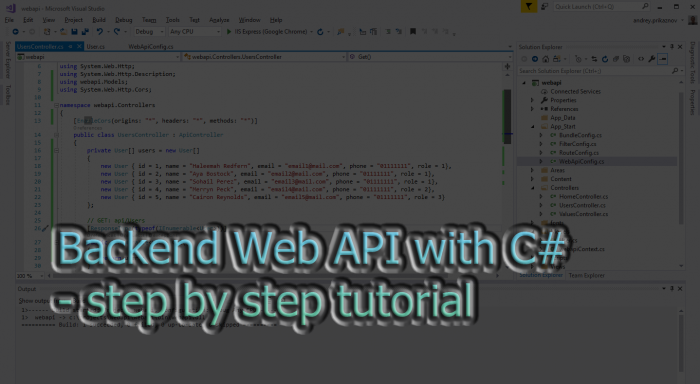Pin the Solution Explorer panel
This screenshot has height=384, width=700.
(671, 46)
